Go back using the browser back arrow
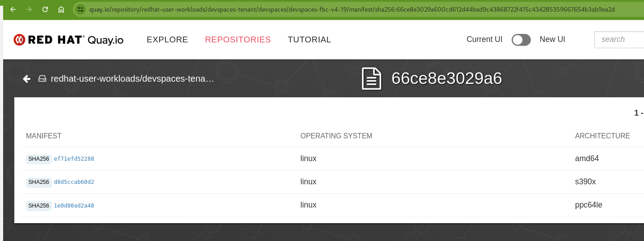This screenshot has height=241, width=644. (x=13, y=9)
